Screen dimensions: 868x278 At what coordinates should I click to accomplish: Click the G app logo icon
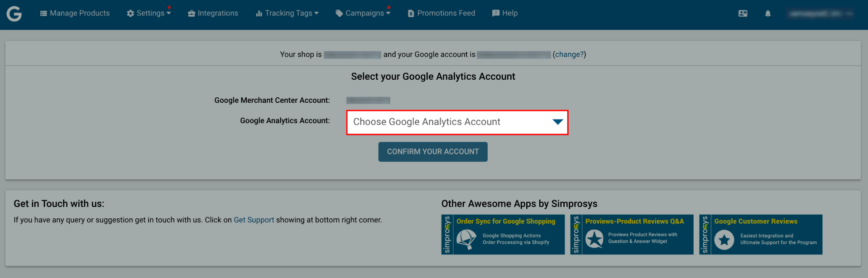(14, 14)
